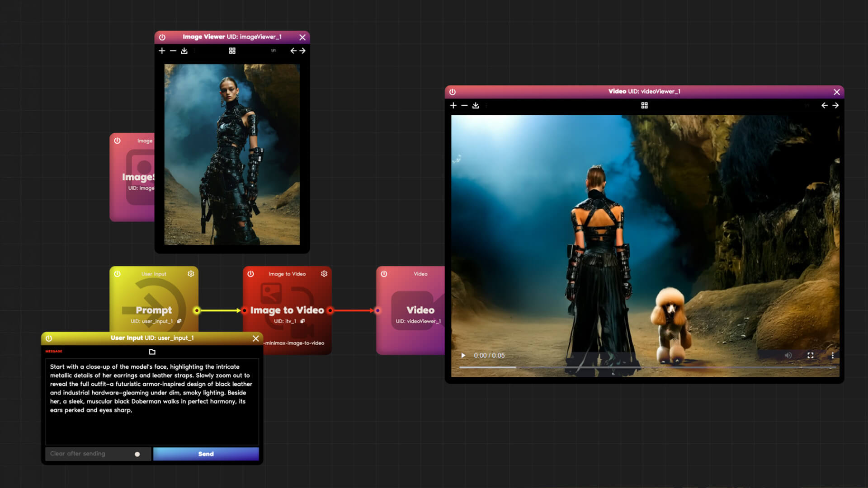Toggle Clear after sending switch
The height and width of the screenshot is (488, 868).
coord(137,454)
